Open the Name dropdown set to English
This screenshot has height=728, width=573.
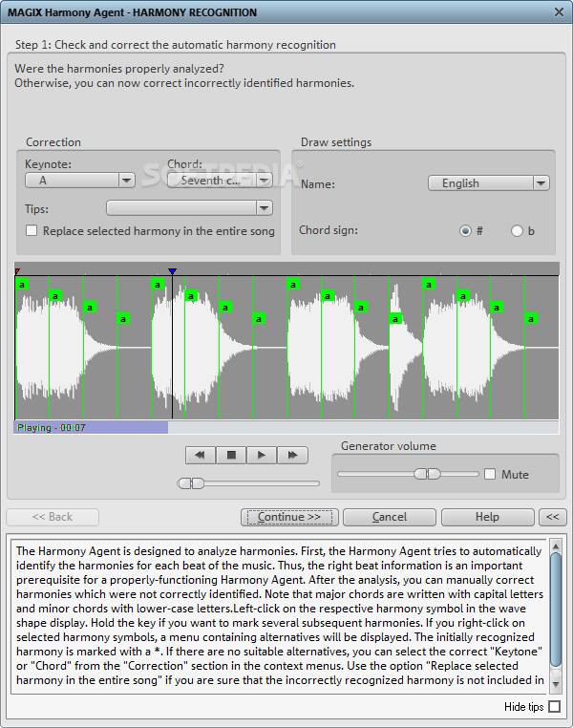coord(489,183)
